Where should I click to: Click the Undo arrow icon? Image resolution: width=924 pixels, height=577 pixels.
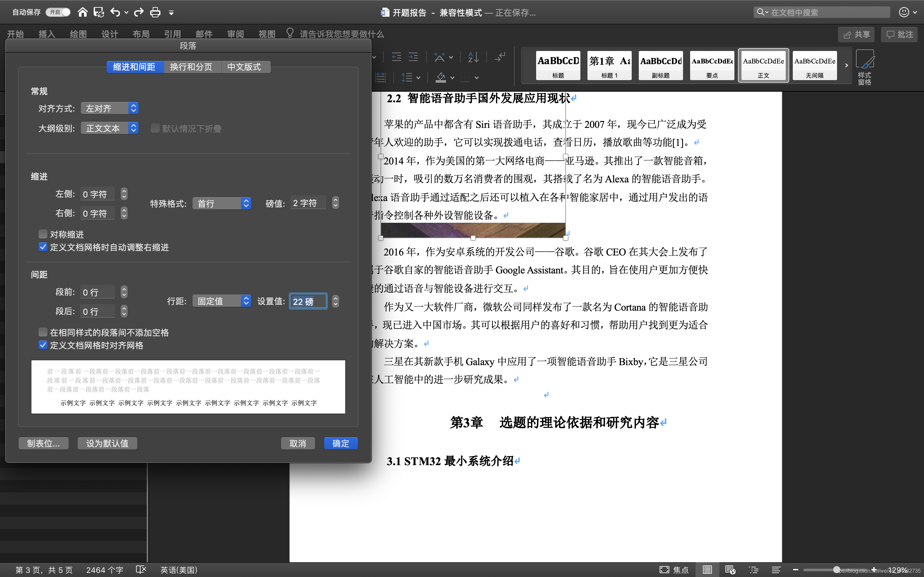[115, 12]
